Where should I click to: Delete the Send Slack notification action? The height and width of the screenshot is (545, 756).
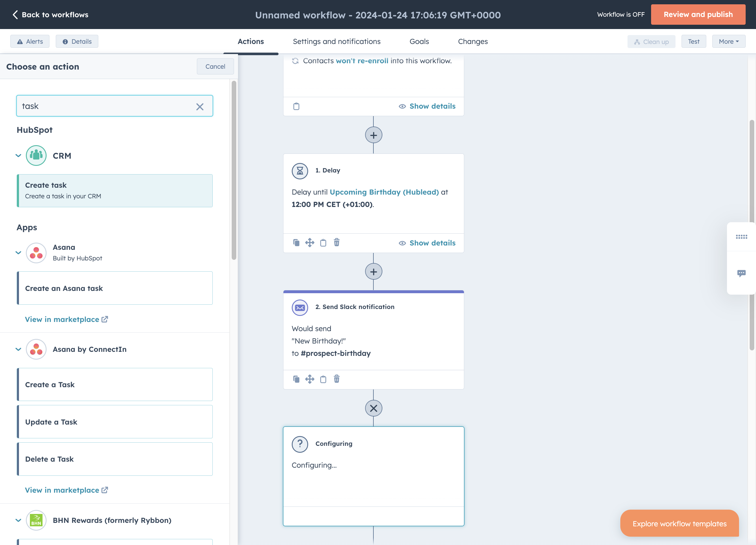[337, 379]
